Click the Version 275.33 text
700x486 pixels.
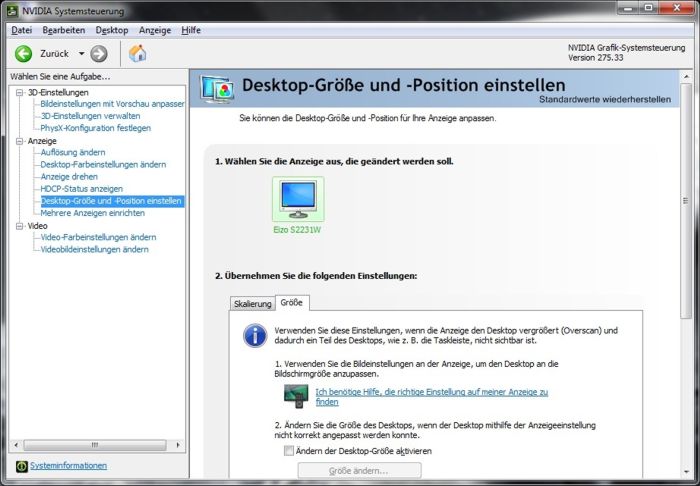tap(596, 58)
